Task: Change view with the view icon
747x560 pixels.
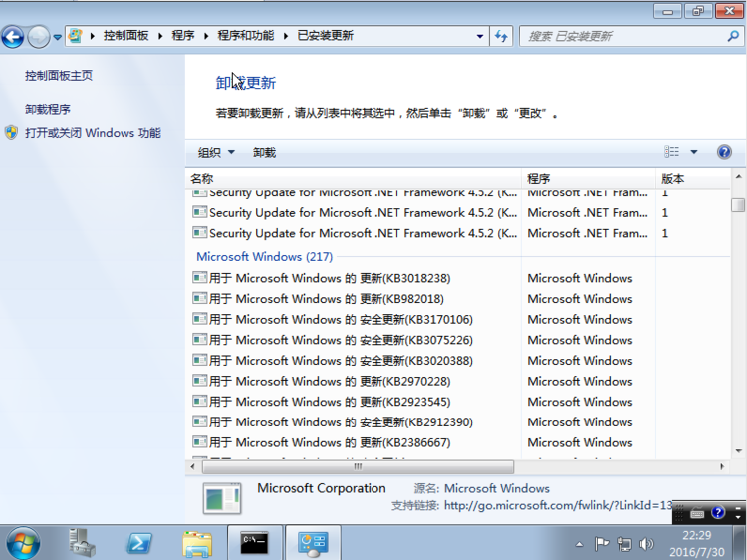Action: point(671,152)
